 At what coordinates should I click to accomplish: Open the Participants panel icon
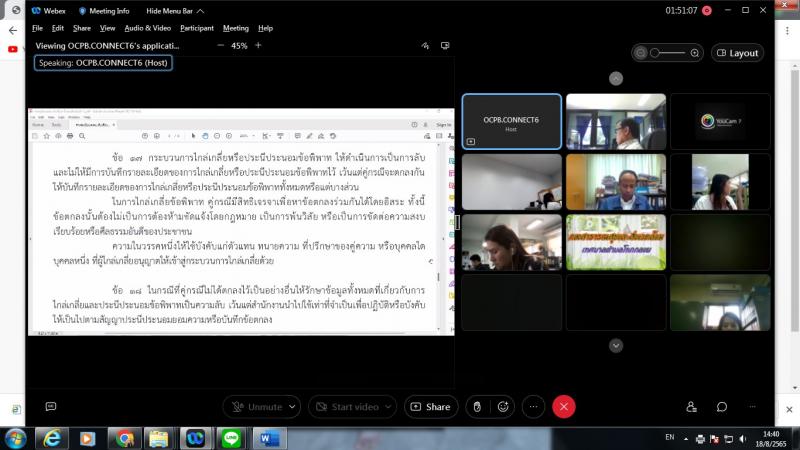tap(691, 407)
